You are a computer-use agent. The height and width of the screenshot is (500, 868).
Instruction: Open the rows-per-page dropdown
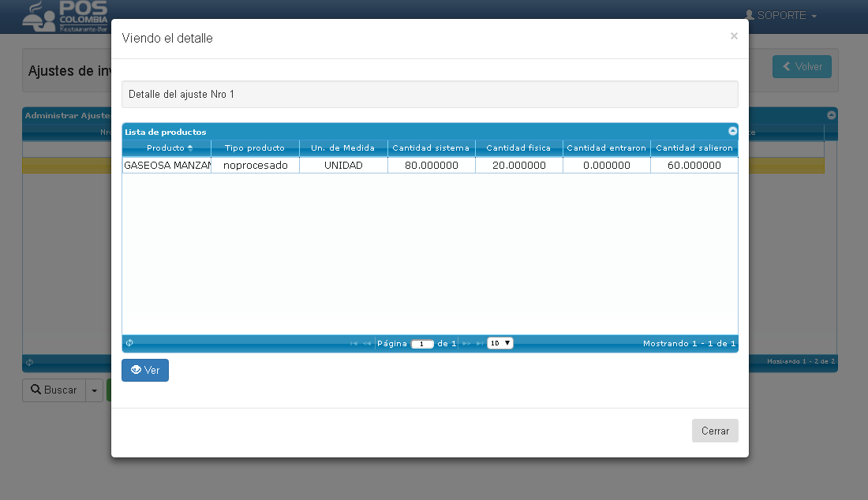pos(499,343)
